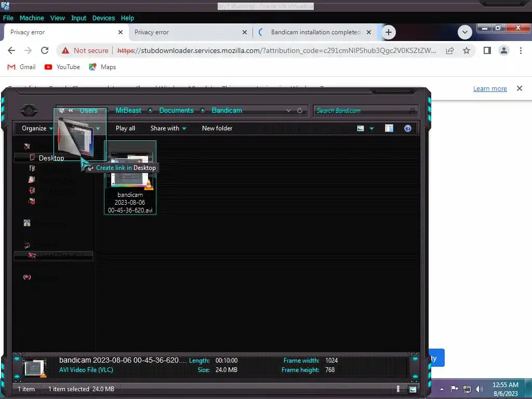Navigate to Documents in breadcrumb
The image size is (532, 399).
176,110
